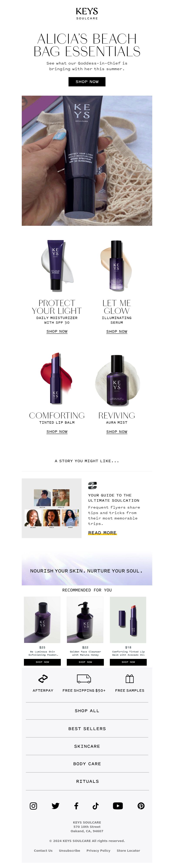This screenshot has width=174, height=868.
Task: Click the free samples gift icon
Action: point(130,678)
